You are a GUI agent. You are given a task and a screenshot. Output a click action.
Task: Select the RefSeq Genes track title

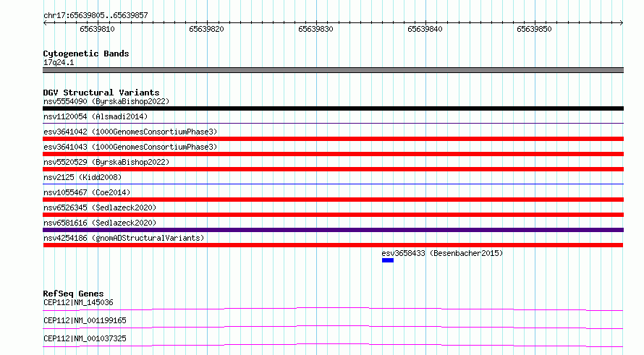(x=74, y=294)
